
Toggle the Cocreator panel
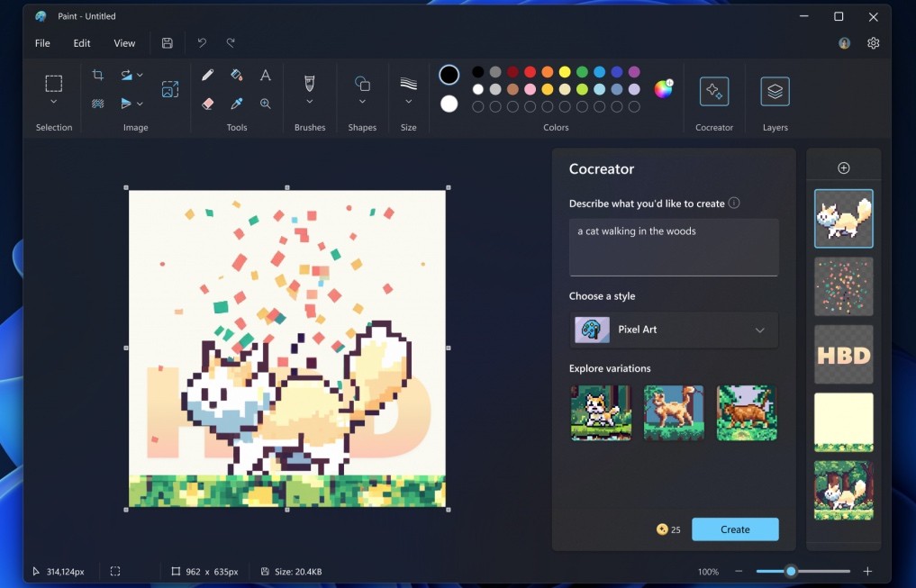(714, 91)
